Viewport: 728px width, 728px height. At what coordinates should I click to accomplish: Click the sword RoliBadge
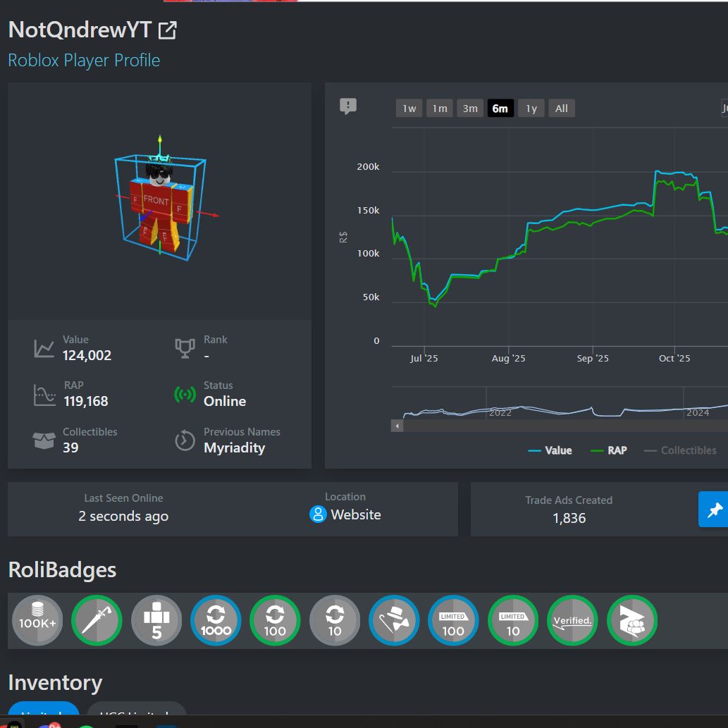pyautogui.click(x=97, y=620)
